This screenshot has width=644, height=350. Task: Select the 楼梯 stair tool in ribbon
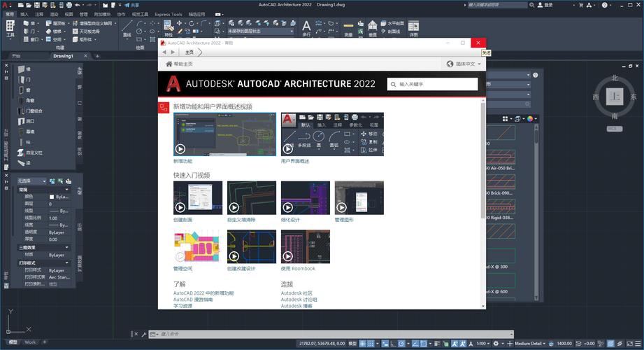pyautogui.click(x=54, y=31)
